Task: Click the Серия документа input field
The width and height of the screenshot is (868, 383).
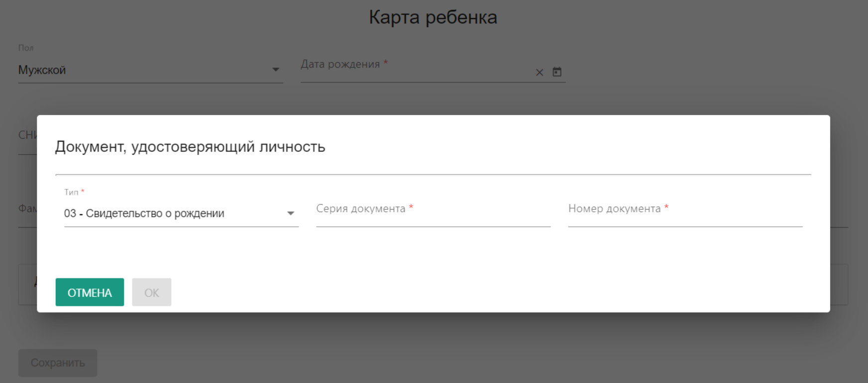Action: [433, 213]
